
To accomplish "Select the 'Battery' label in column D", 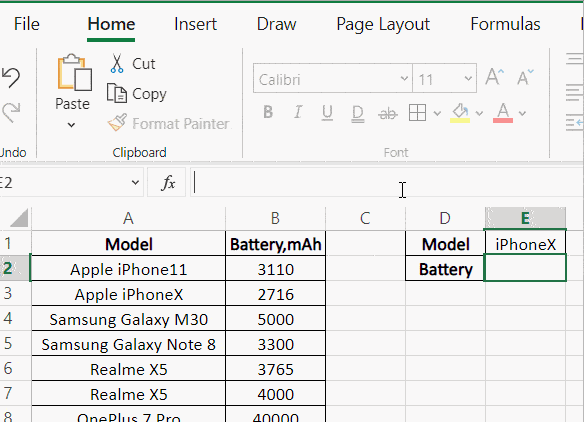I will pos(445,269).
